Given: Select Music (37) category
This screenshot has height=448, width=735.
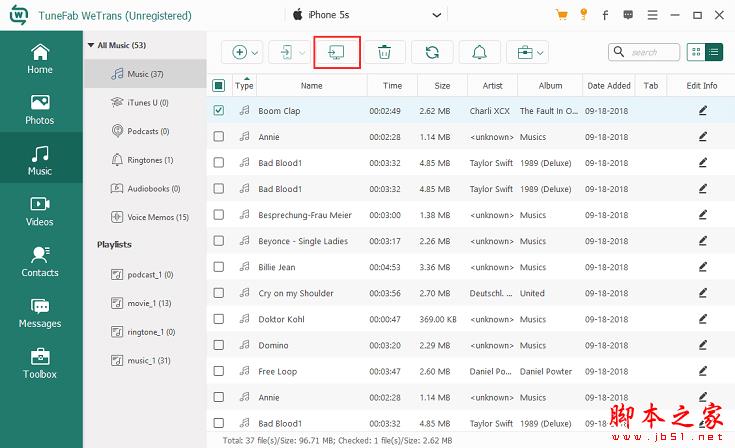Looking at the screenshot, I should (145, 74).
